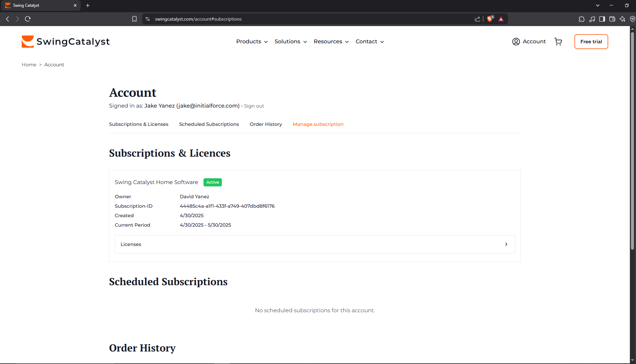The height and width of the screenshot is (364, 636).
Task: Click the browser forward arrow
Action: click(x=18, y=19)
